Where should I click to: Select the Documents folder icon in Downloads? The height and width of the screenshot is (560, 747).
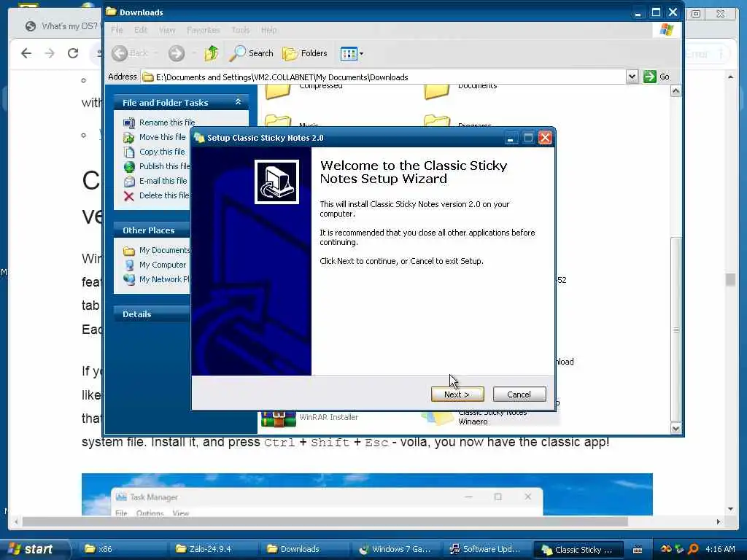(437, 90)
